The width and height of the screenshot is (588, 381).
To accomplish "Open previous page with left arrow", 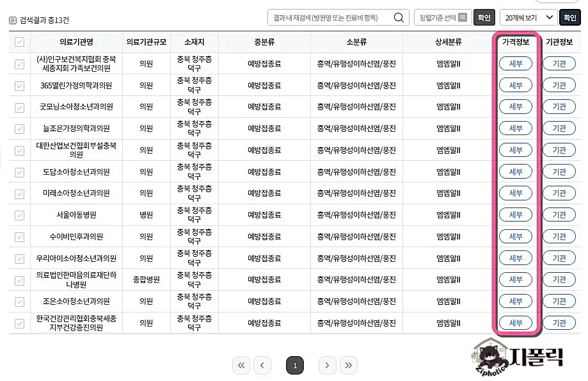I will tap(262, 365).
